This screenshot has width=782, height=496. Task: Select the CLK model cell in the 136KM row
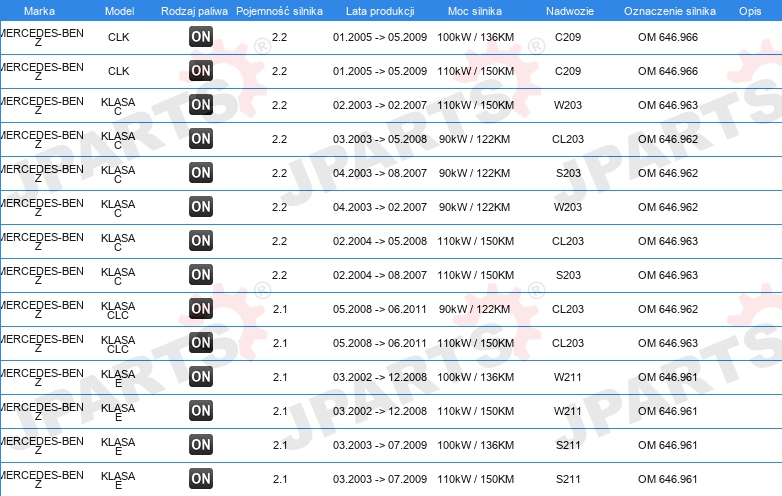(119, 37)
